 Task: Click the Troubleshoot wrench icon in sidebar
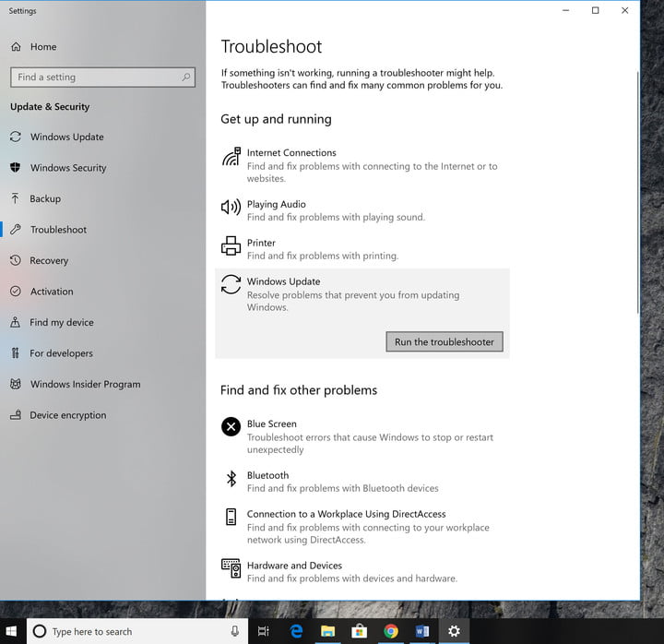[16, 230]
